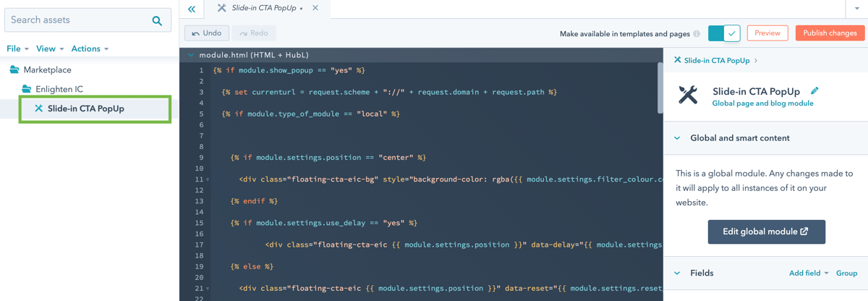The height and width of the screenshot is (301, 868).
Task: Open the Actions menu
Action: 90,48
